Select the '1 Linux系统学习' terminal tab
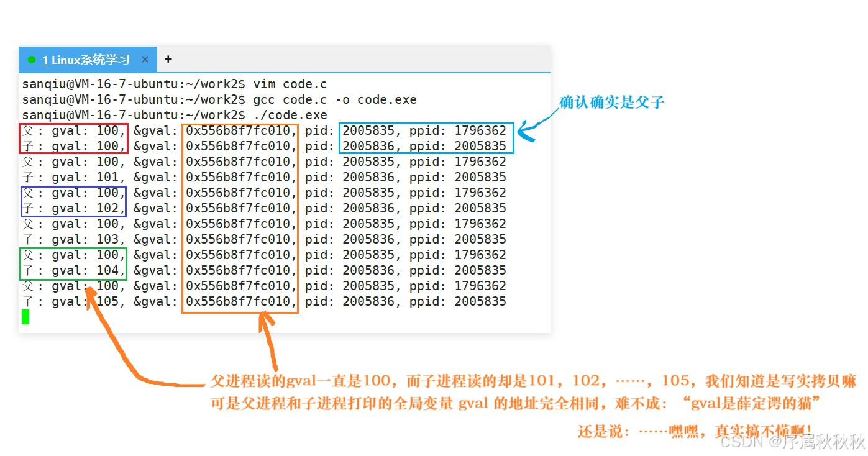Image resolution: width=868 pixels, height=456 pixels. [x=88, y=60]
